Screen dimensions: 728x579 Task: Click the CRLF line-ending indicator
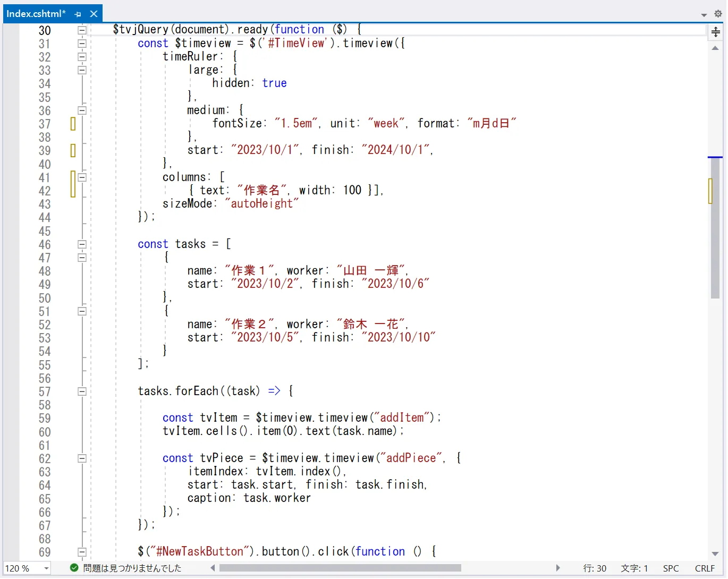[x=704, y=568]
